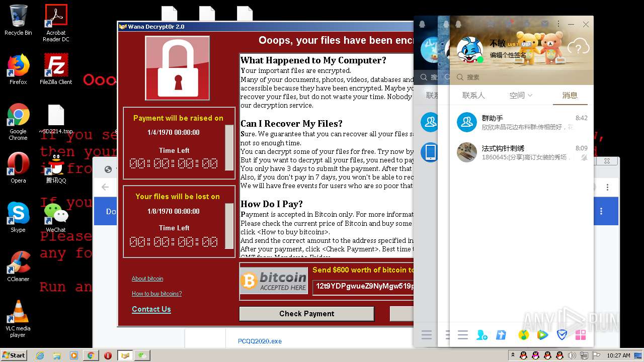The image size is (644, 362).
Task: Open the Wana Decrypt0r taskbar button
Action: [125, 355]
